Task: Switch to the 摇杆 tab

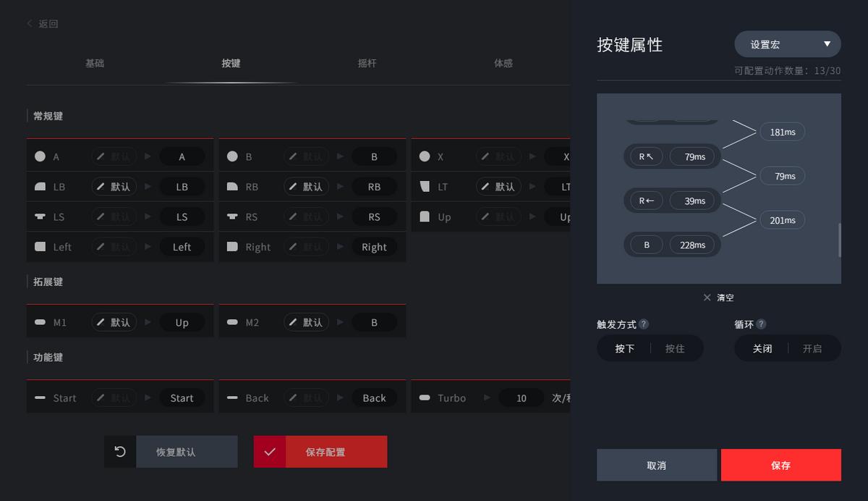Action: pyautogui.click(x=366, y=63)
